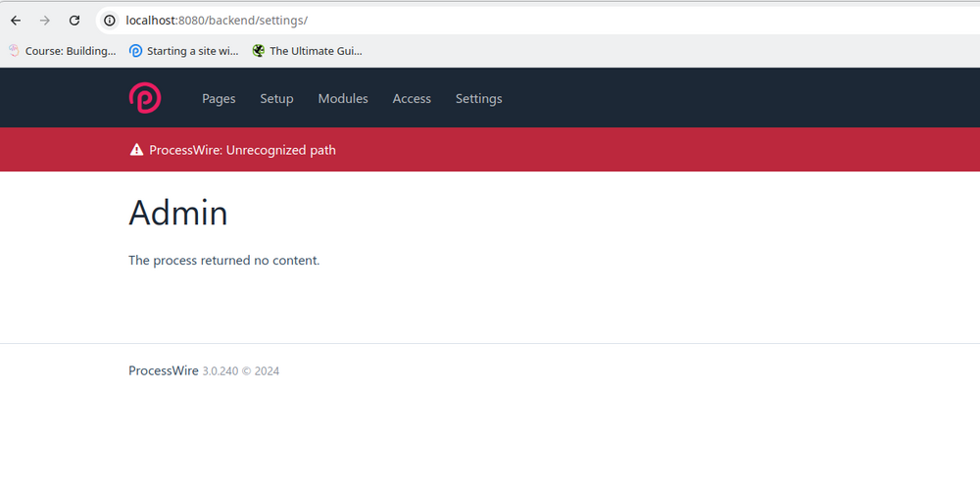
Task: Reload the current page
Action: point(74,21)
